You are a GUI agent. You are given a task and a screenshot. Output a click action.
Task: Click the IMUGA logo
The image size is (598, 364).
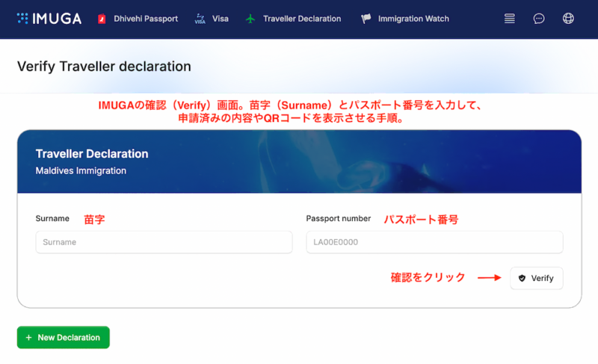point(49,18)
